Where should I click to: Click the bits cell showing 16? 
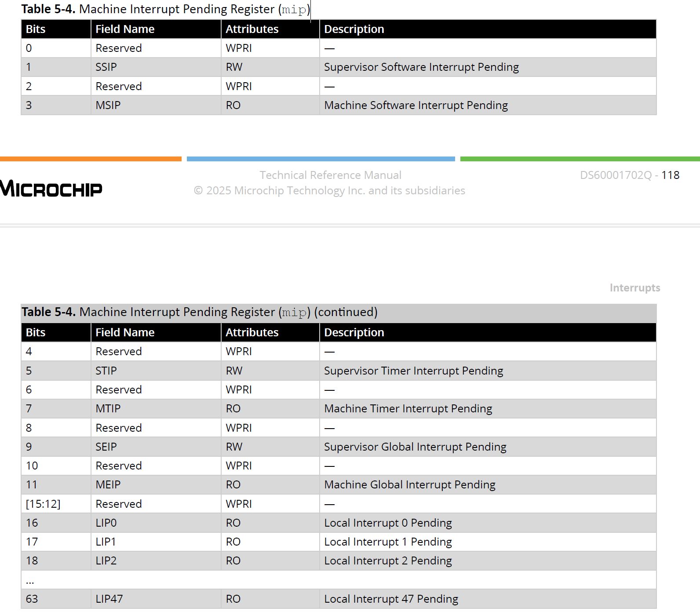(x=56, y=523)
